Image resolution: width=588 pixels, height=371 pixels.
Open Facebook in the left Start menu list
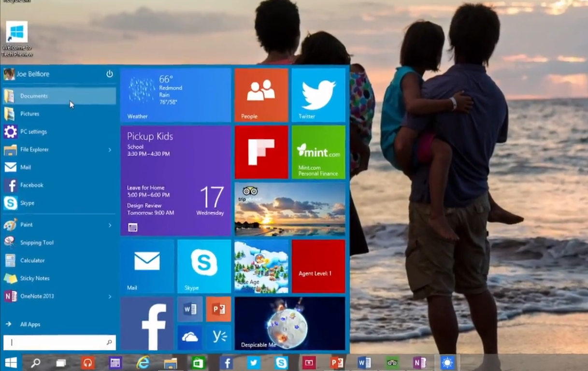point(59,185)
